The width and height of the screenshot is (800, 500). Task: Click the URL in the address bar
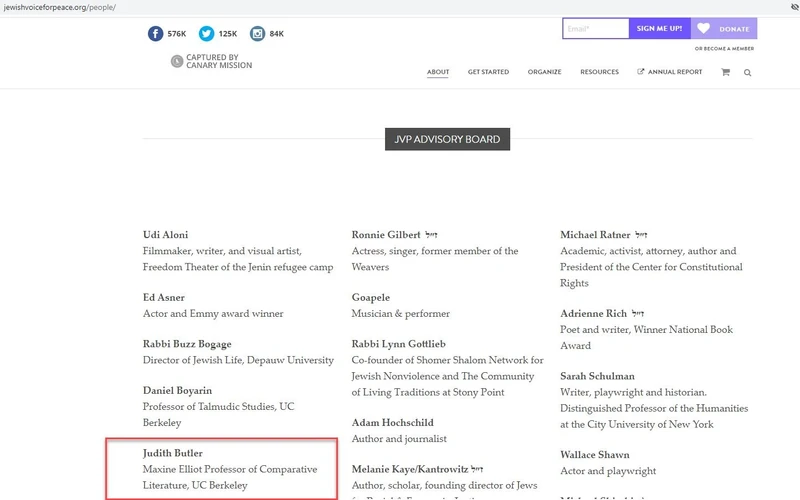[x=58, y=6]
